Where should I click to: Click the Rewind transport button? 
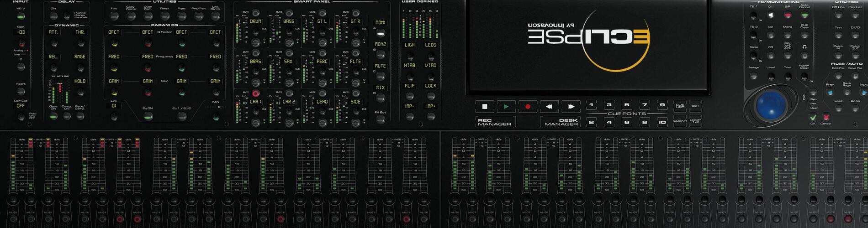pos(549,106)
